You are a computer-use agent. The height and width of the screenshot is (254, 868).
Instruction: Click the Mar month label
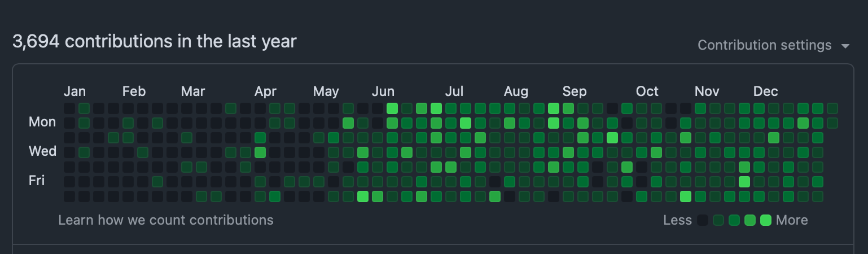click(193, 91)
